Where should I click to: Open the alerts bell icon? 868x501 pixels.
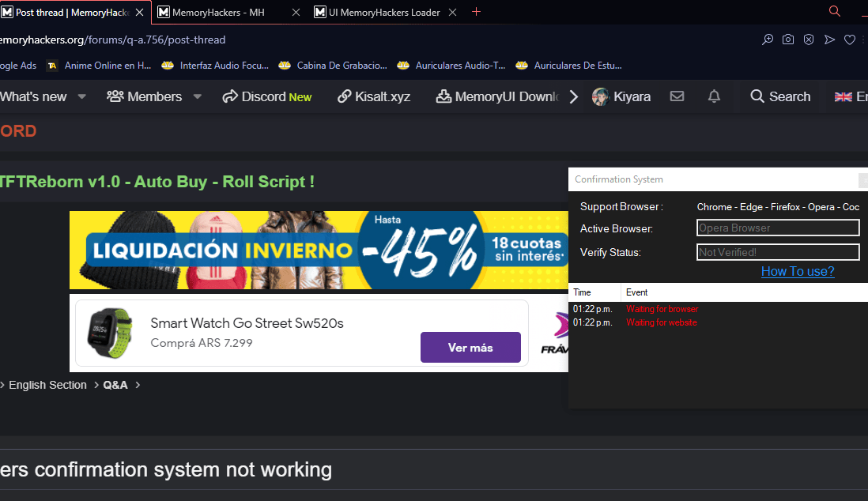[714, 96]
